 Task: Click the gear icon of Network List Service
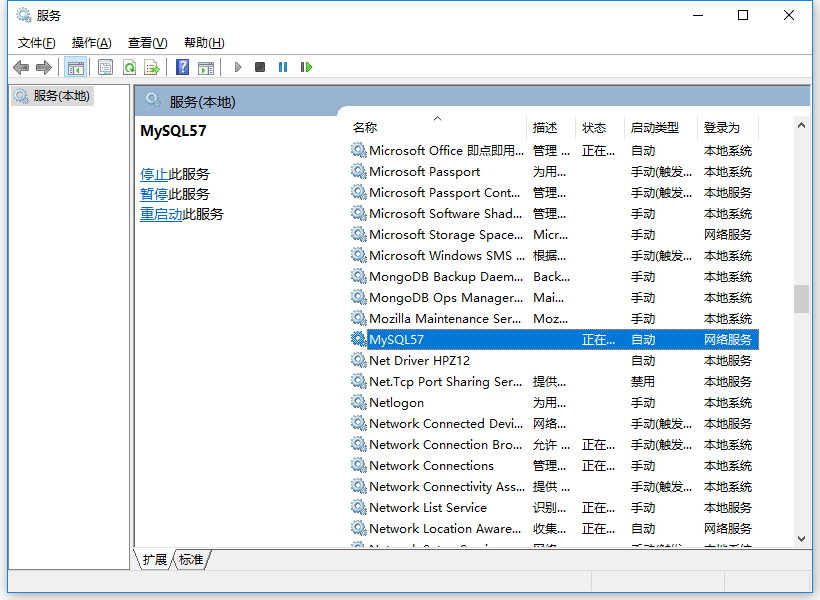point(358,507)
